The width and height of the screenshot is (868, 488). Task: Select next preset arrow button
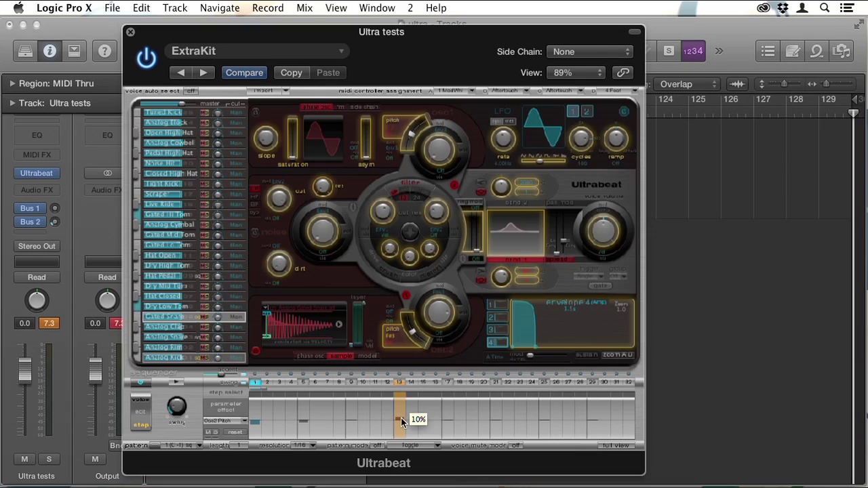tap(203, 73)
